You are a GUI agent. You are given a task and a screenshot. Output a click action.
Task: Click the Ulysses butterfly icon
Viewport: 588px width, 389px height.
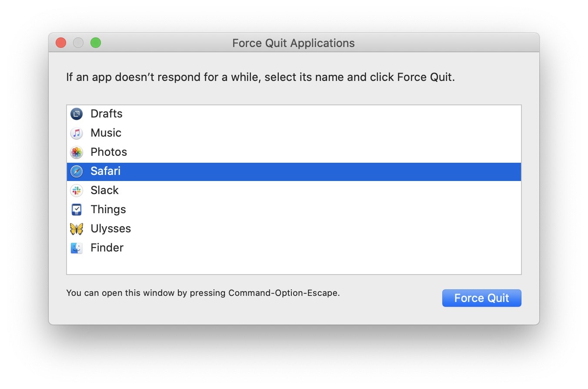coord(77,229)
